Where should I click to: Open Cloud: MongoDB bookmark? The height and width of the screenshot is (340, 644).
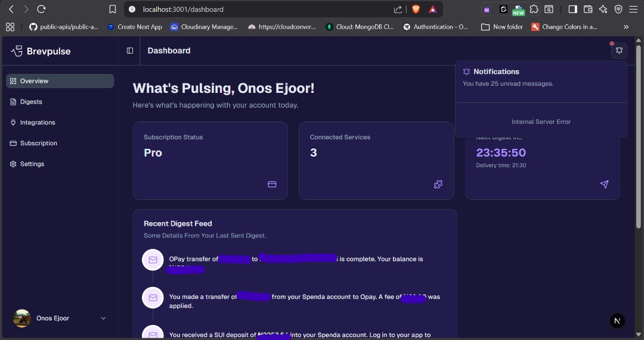point(360,27)
